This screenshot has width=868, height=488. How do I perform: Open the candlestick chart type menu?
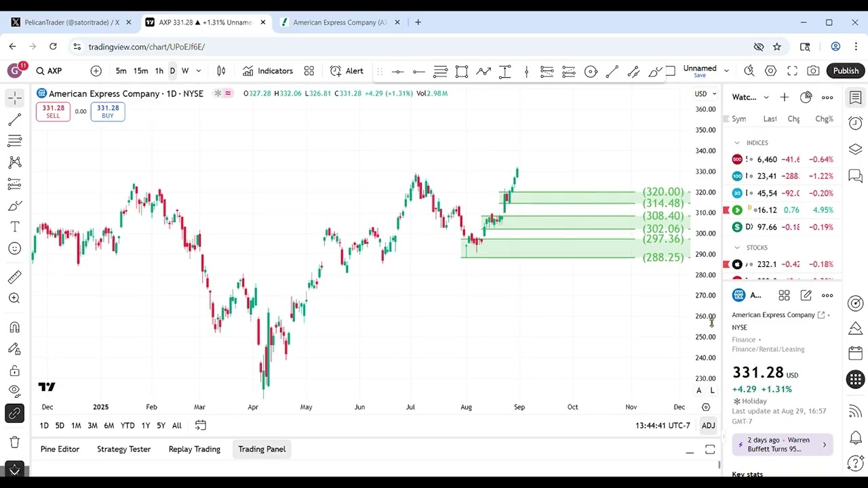tap(221, 70)
